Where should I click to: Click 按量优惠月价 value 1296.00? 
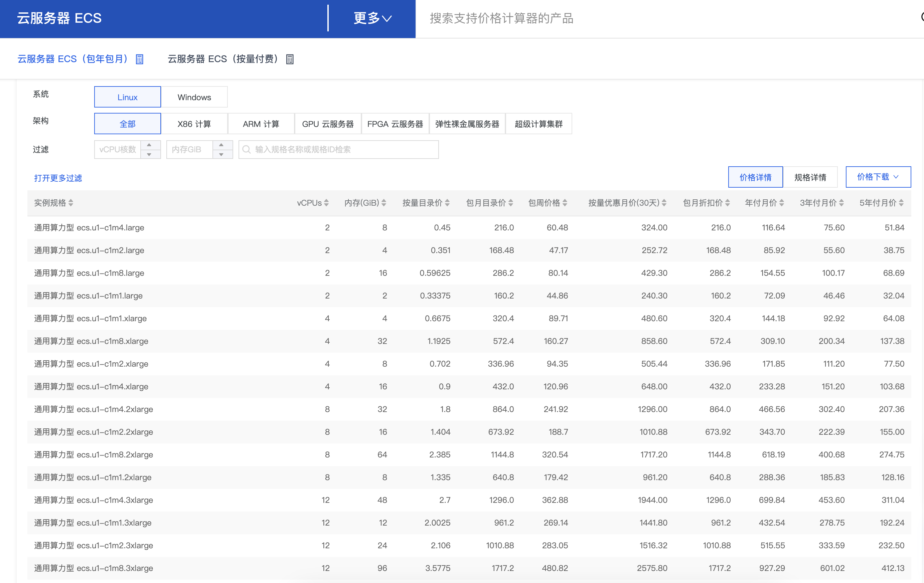click(652, 409)
